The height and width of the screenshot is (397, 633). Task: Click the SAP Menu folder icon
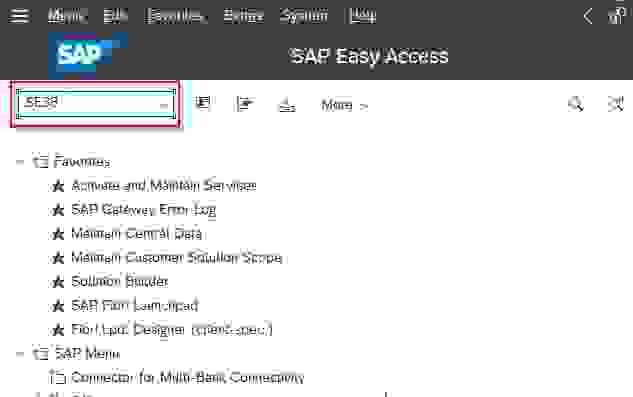click(40, 353)
